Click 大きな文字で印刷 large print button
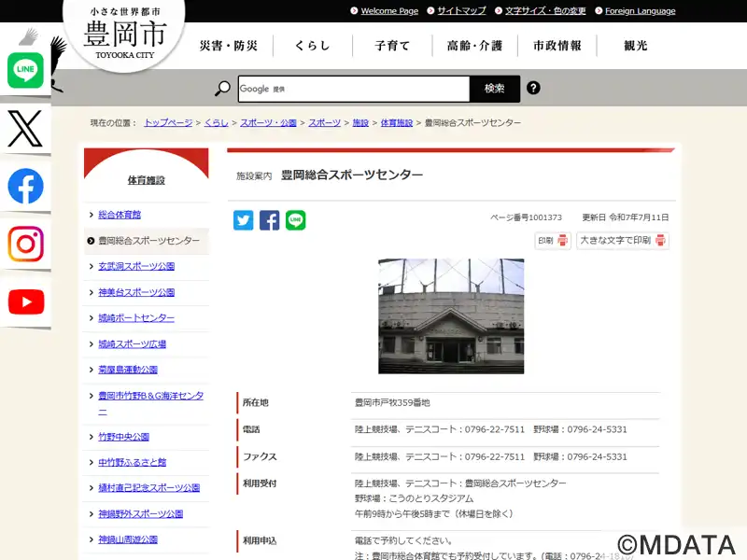Image resolution: width=747 pixels, height=560 pixels. point(622,241)
